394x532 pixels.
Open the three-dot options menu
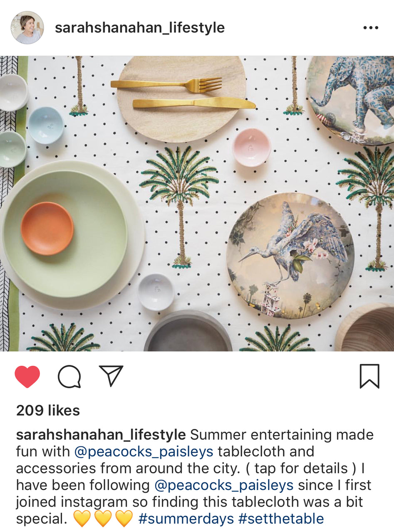(x=370, y=28)
